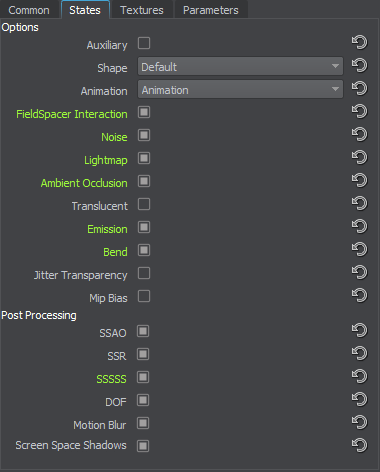This screenshot has width=380, height=472.
Task: Open the Shape dropdown showing Default
Action: (x=240, y=66)
